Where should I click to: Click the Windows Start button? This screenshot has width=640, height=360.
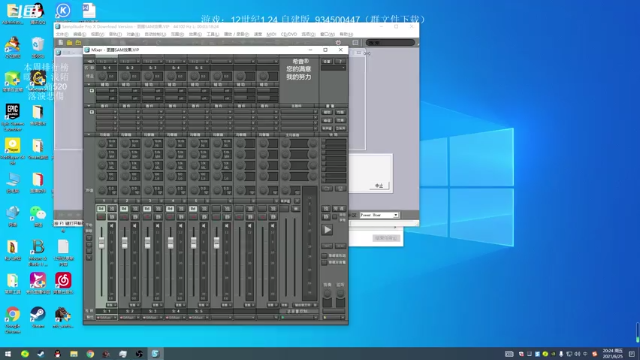[x=8, y=353]
